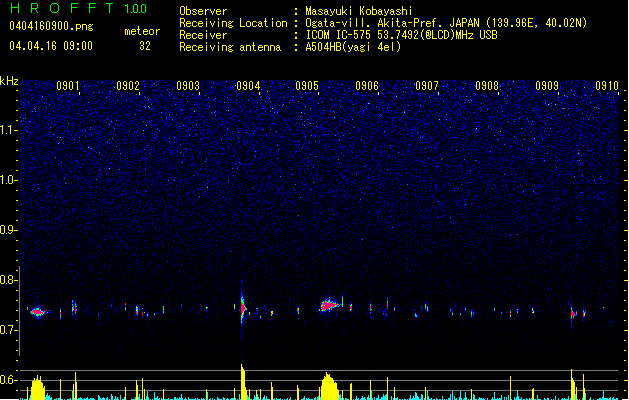This screenshot has height=400, width=629.
Task: Click the 0908 time marker
Action: tap(487, 86)
